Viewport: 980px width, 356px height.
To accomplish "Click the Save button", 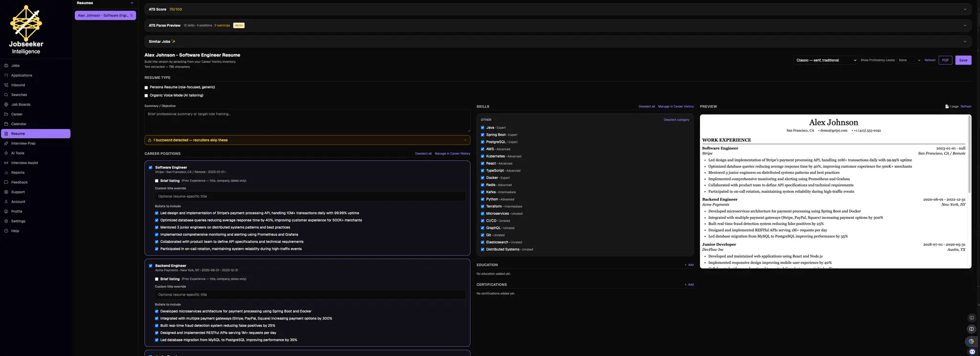I will 963,60.
